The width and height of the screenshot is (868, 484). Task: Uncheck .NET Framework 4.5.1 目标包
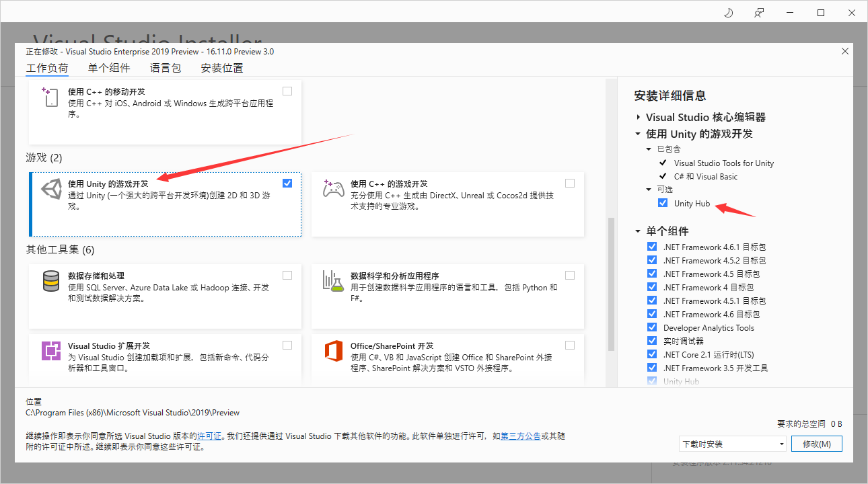click(652, 300)
